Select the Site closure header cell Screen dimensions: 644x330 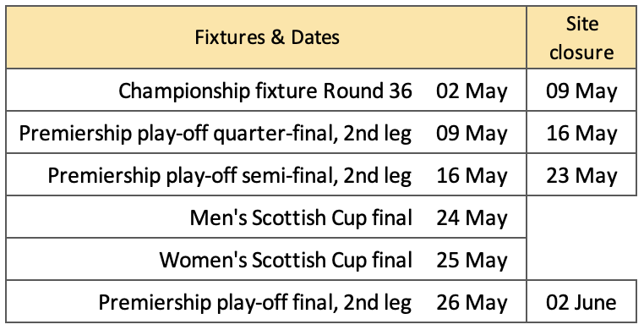(x=581, y=37)
